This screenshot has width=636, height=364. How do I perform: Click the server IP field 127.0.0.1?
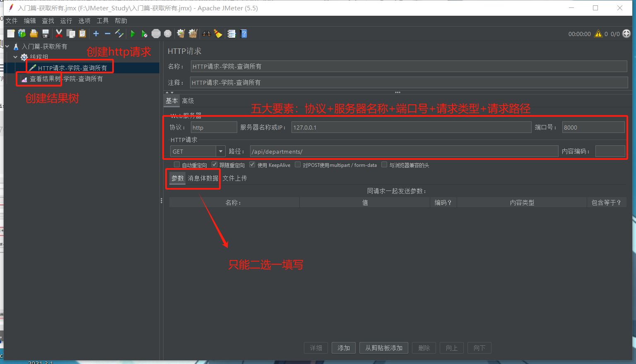tap(411, 128)
